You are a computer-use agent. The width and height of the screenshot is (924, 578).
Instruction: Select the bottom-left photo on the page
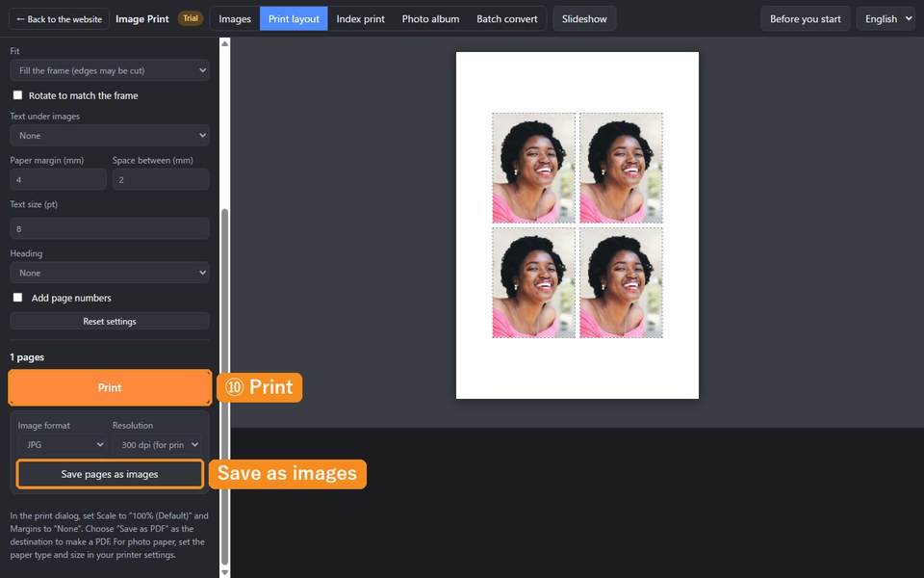click(x=533, y=282)
